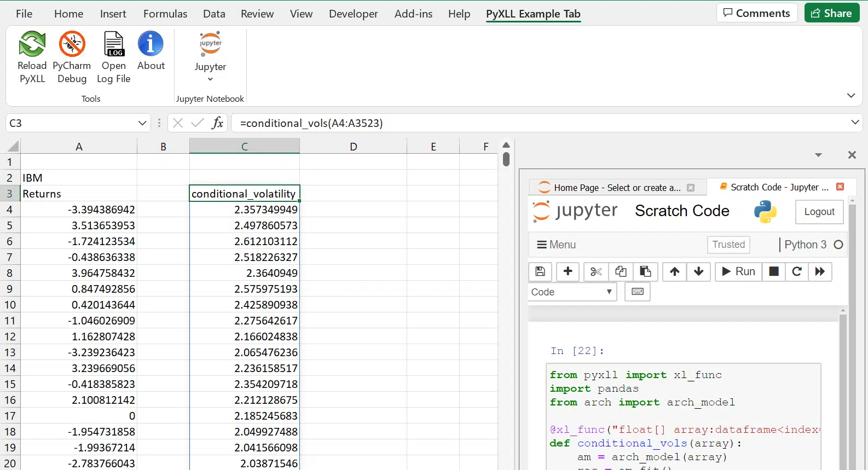
Task: Switch to the Data ribbon tab
Action: click(214, 14)
